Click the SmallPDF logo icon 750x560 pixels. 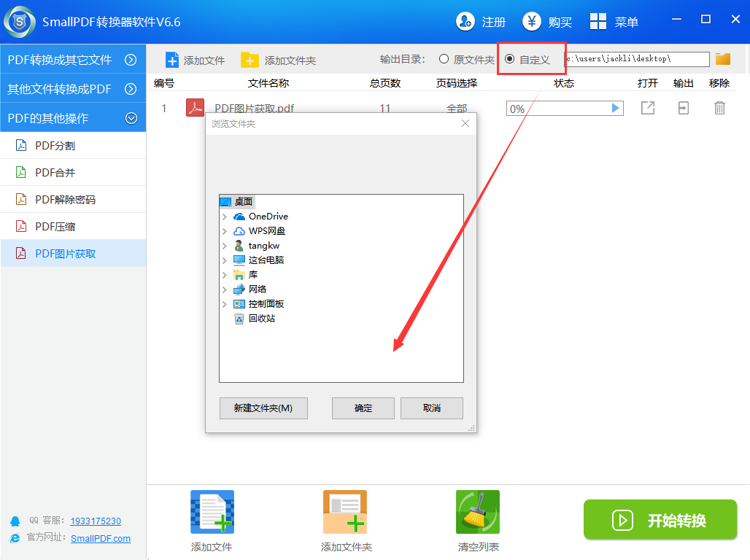coord(20,22)
